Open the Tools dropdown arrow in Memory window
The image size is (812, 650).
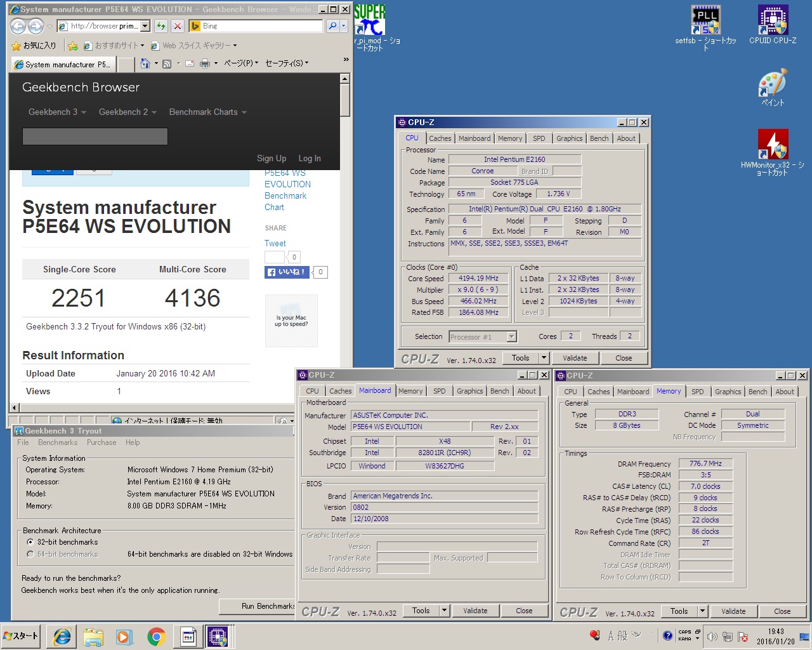[702, 611]
